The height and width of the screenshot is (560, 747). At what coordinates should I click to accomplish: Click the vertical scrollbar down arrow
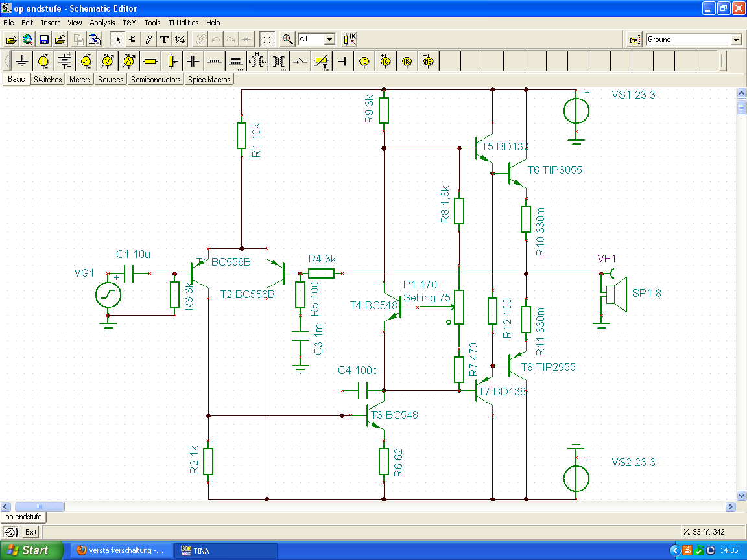point(741,495)
